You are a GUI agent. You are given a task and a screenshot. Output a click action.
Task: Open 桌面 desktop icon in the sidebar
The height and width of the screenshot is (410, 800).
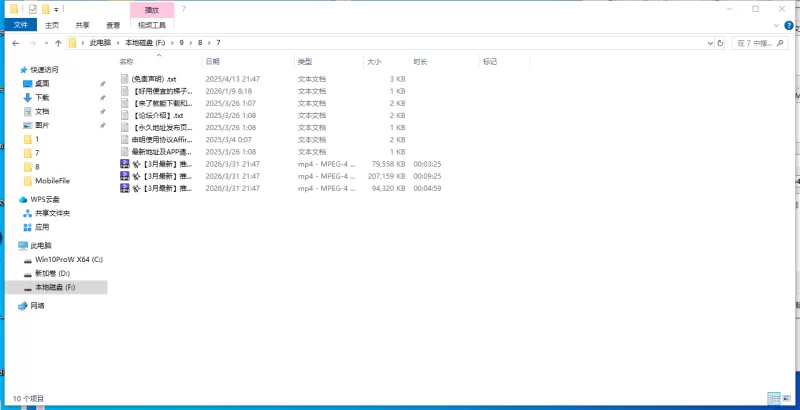28,83
